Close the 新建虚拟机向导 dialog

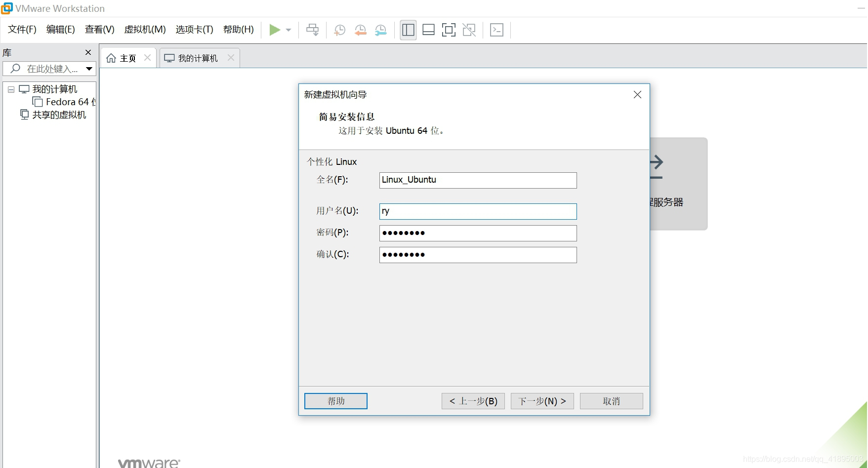[x=637, y=95]
